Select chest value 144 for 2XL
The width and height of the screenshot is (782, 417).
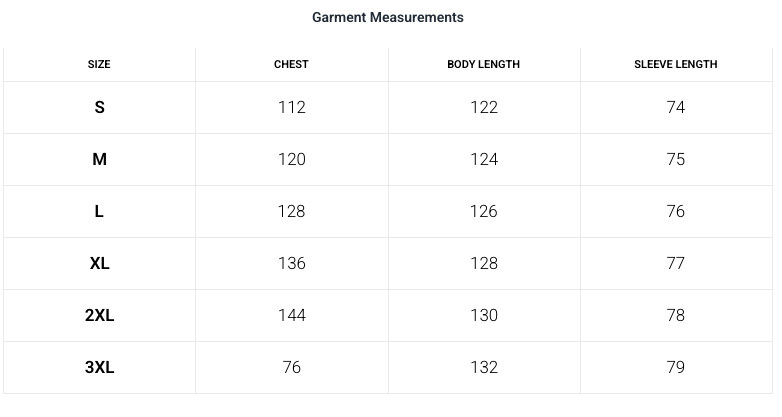(291, 315)
